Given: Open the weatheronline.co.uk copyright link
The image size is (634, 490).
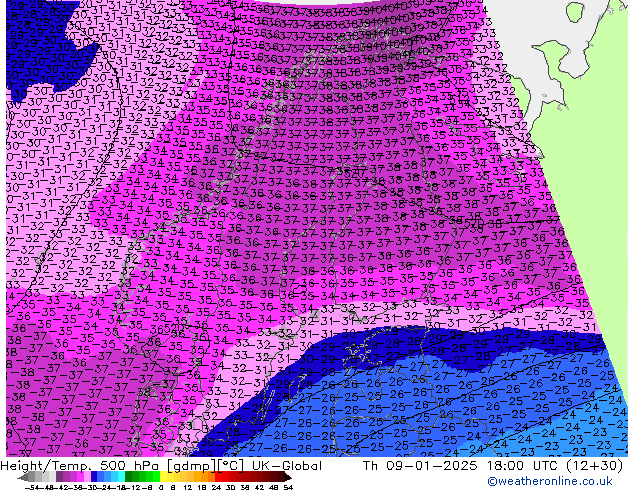Looking at the screenshot, I should point(549,481).
